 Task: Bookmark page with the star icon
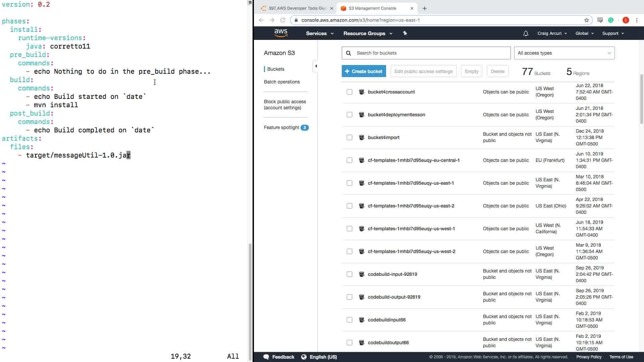pyautogui.click(x=586, y=20)
